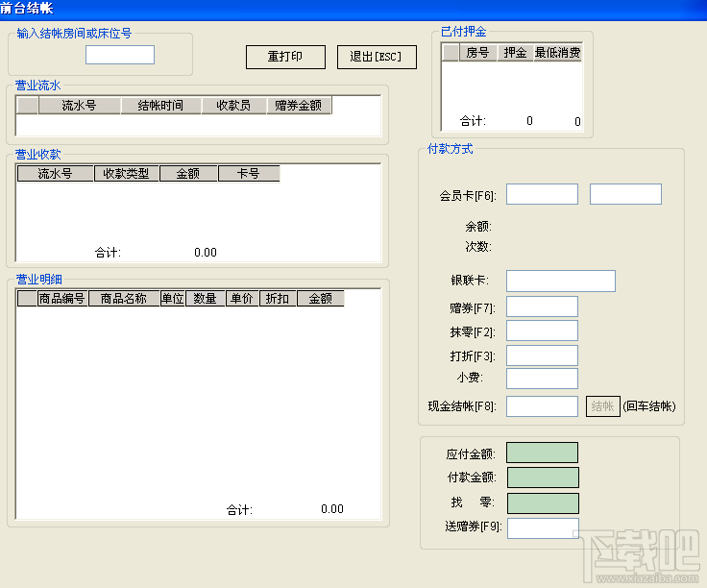This screenshot has width=707, height=588.
Task: Click the 结帐 checkout button
Action: (x=603, y=406)
